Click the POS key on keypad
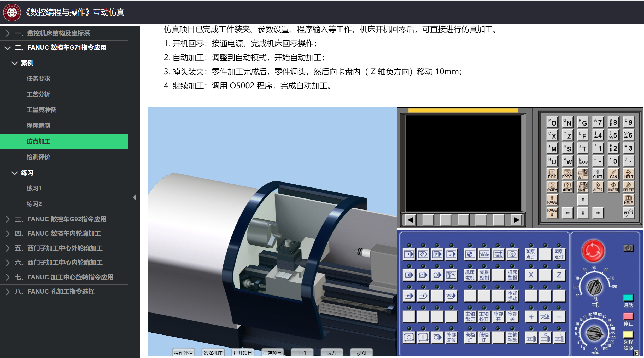The image size is (644, 358). click(552, 174)
